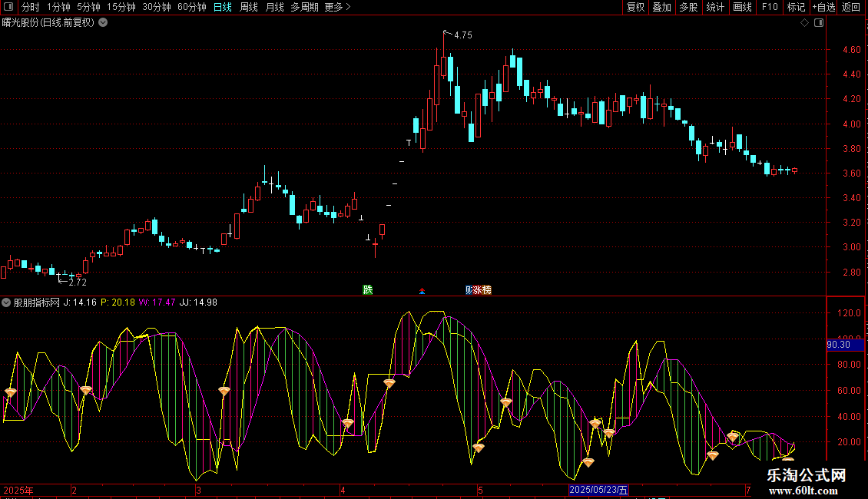Switch to the 分时 intraday chart
Image resolution: width=868 pixels, height=499 pixels.
pos(31,7)
